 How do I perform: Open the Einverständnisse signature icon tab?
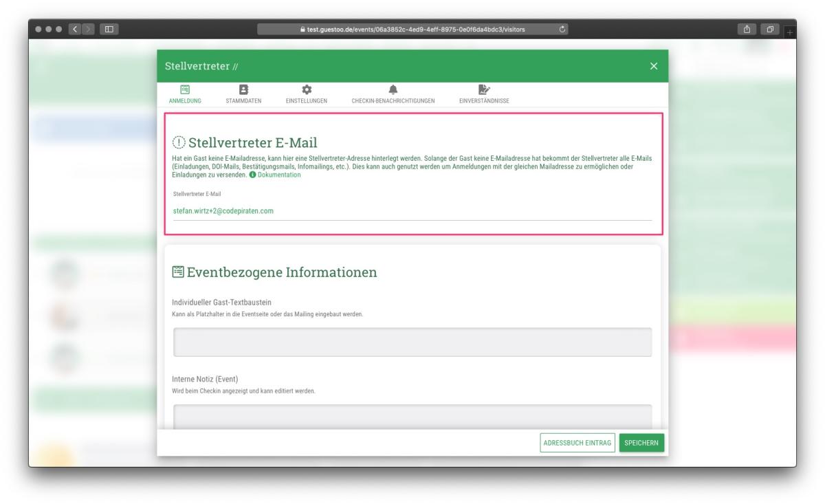(x=483, y=94)
